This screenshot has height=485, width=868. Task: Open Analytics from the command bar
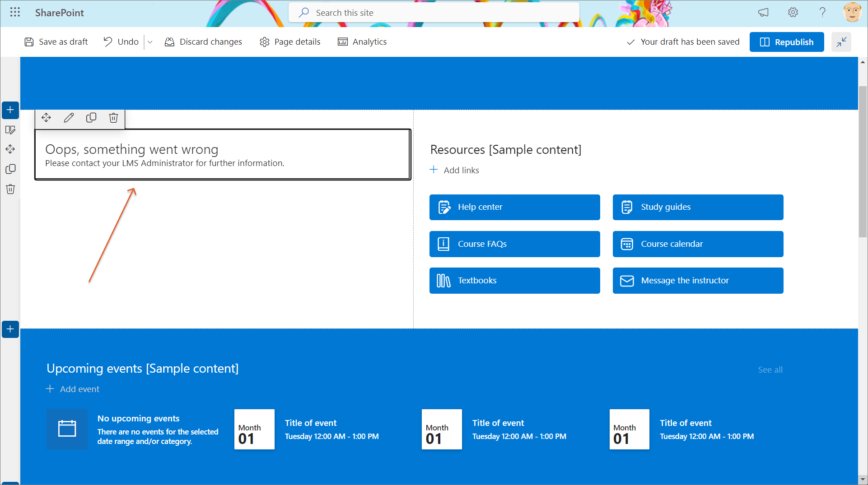click(362, 42)
